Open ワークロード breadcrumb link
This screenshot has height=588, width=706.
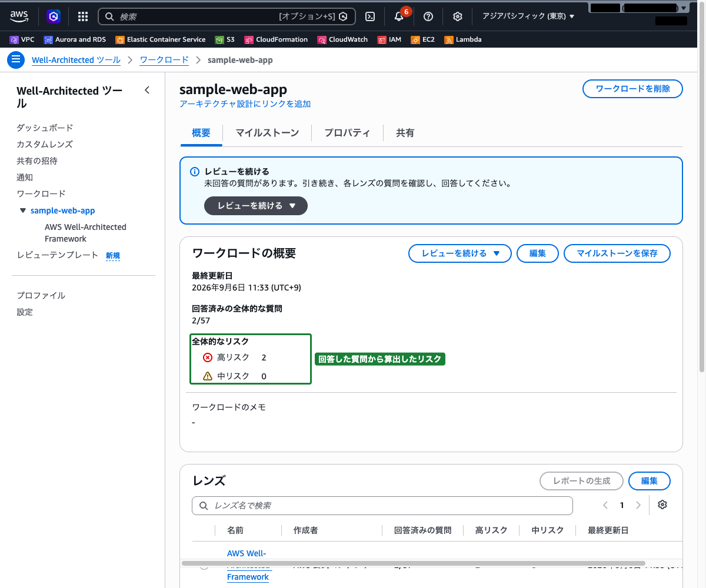pos(165,60)
